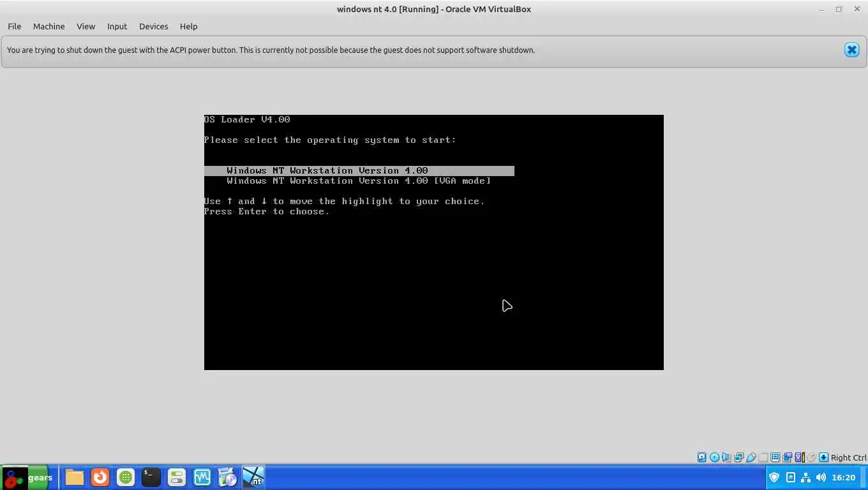Select the Windows NT [VGA mode] entry
Screen dimensions: 868x490
(x=359, y=181)
